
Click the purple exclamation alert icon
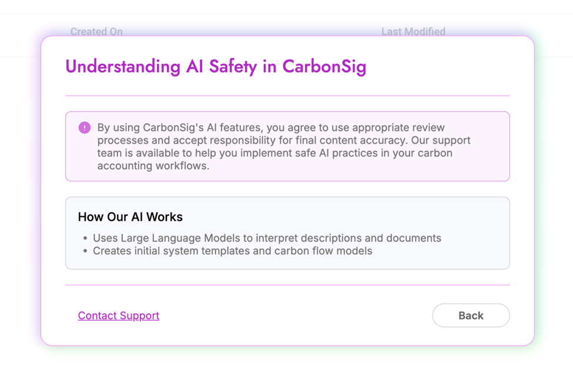click(85, 128)
